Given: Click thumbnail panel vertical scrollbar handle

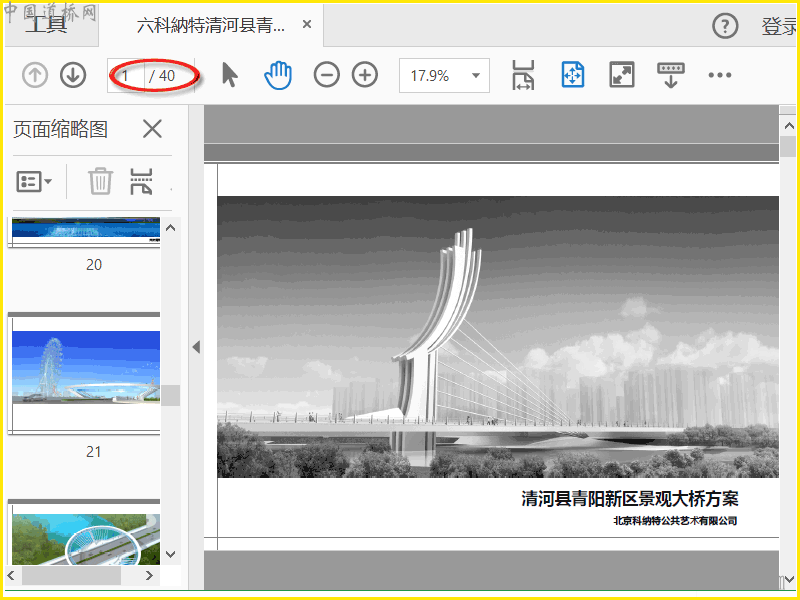Looking at the screenshot, I should (x=171, y=395).
